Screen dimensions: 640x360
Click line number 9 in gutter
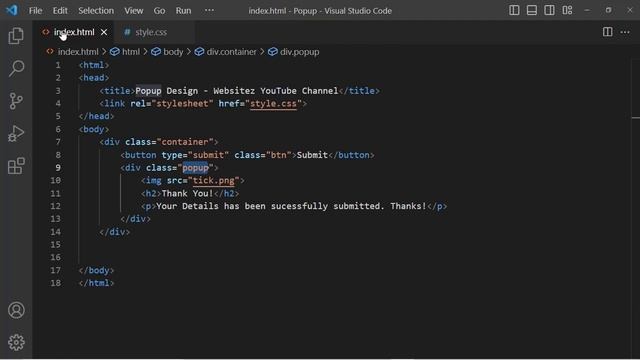coord(58,168)
